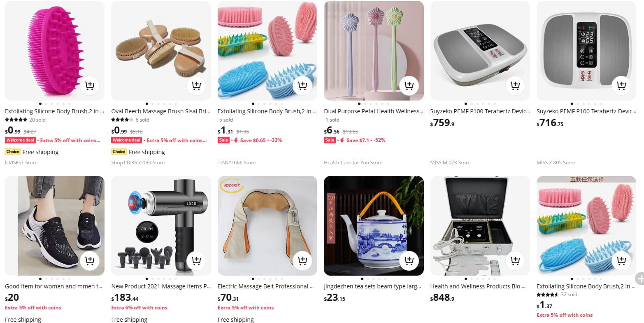644x323 pixels.
Task: Add pink silicone body brush to cart
Action: [90, 86]
